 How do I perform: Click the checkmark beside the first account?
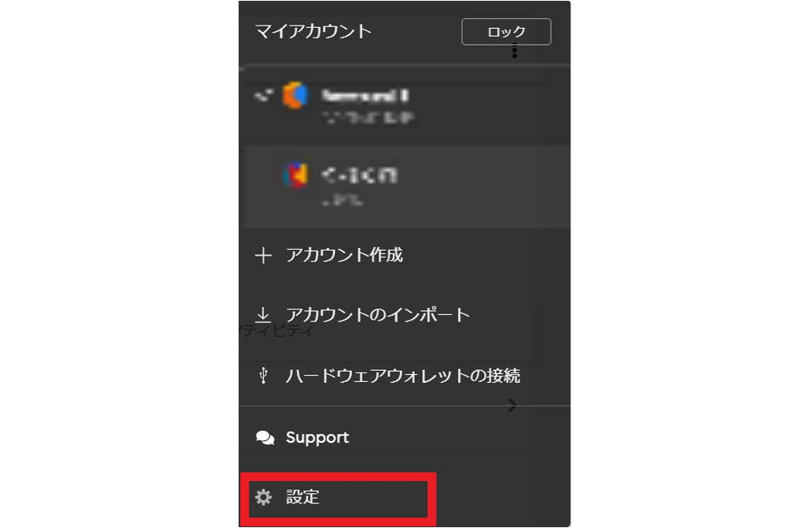point(263,95)
